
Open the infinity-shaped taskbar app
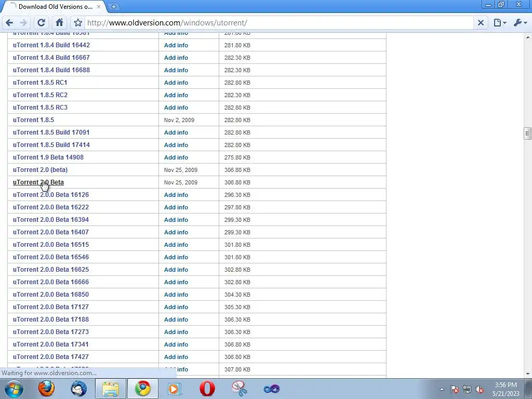pyautogui.click(x=271, y=389)
